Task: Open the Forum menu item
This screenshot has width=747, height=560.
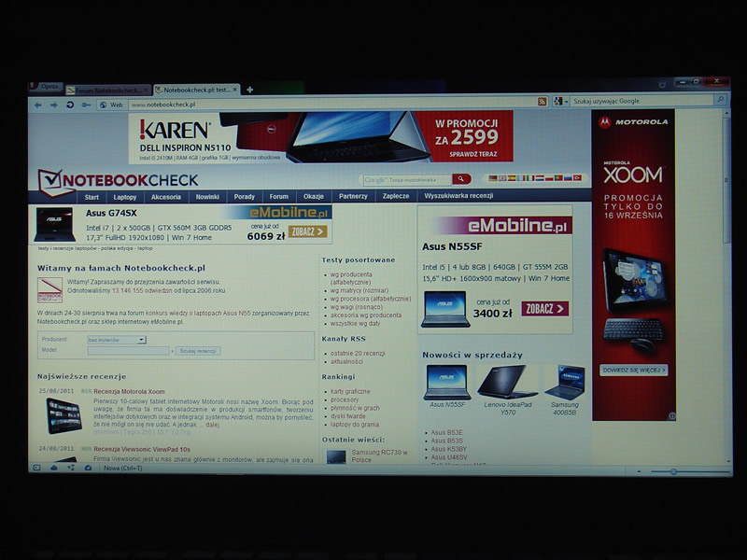Action: point(278,196)
